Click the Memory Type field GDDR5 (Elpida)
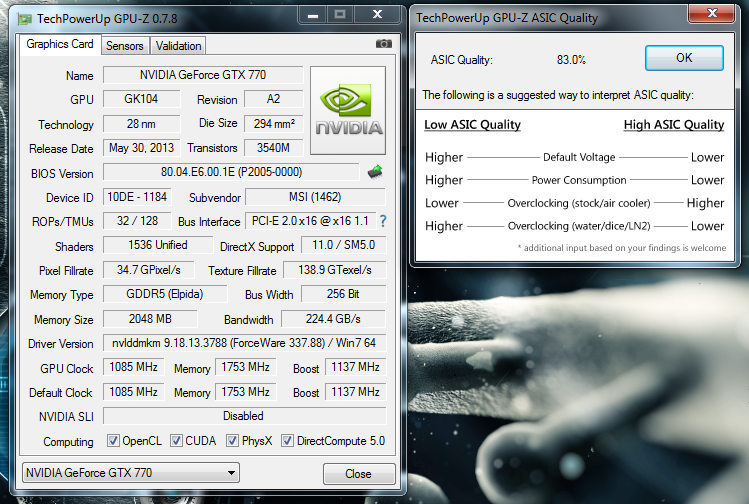The width and height of the screenshot is (749, 504). click(165, 294)
